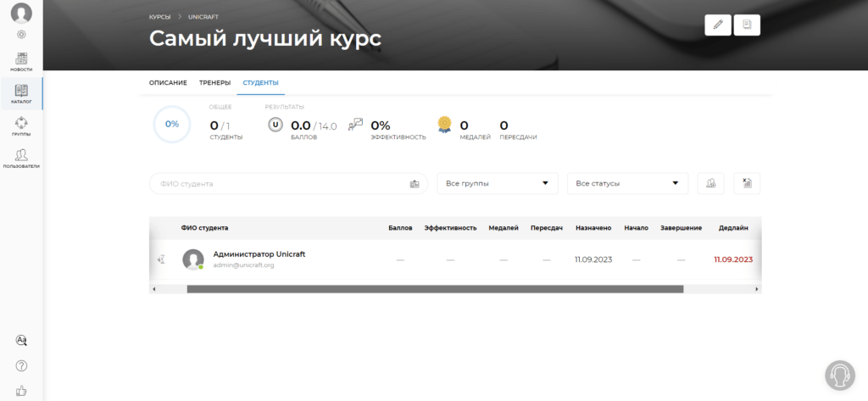Click the black Назначено date 11.09.2023
Viewport: 868px width, 401px height.
point(593,259)
